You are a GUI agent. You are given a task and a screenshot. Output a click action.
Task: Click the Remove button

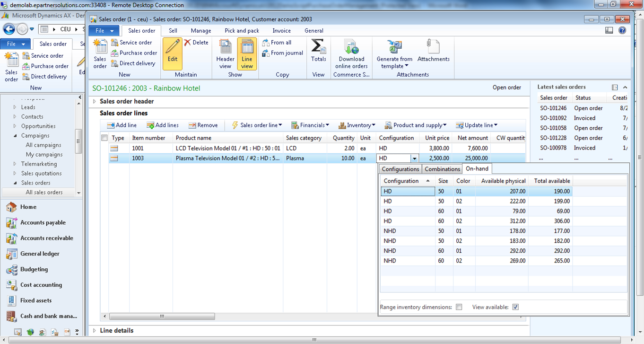point(203,125)
